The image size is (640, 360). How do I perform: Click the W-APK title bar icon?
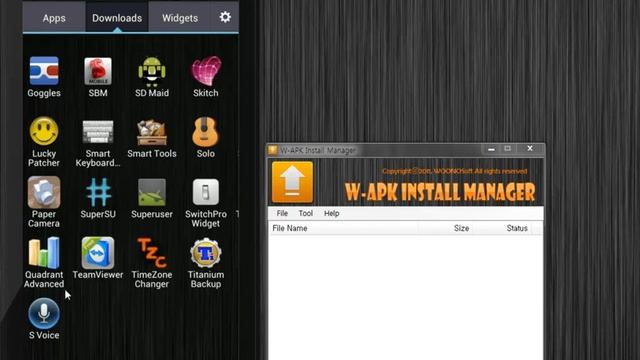273,150
